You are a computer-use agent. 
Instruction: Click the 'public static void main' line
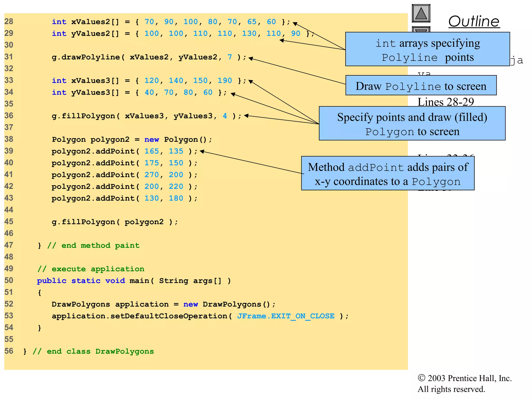(x=134, y=281)
